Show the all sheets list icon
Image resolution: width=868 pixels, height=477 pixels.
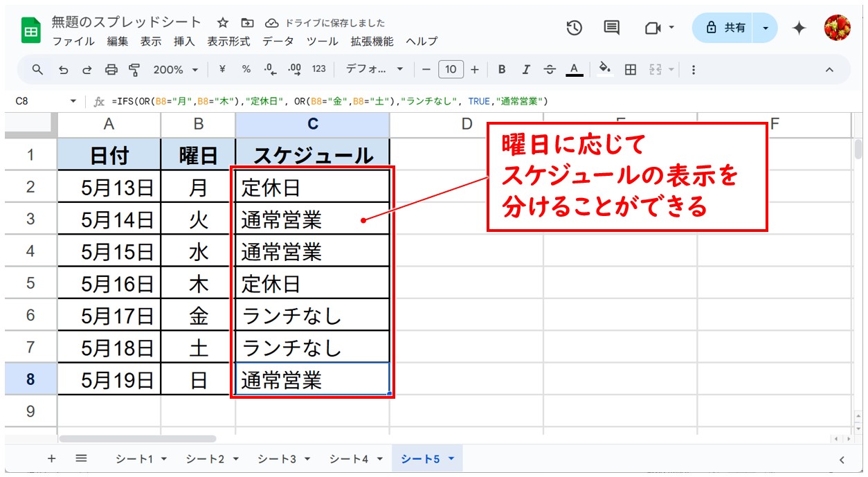pyautogui.click(x=81, y=458)
